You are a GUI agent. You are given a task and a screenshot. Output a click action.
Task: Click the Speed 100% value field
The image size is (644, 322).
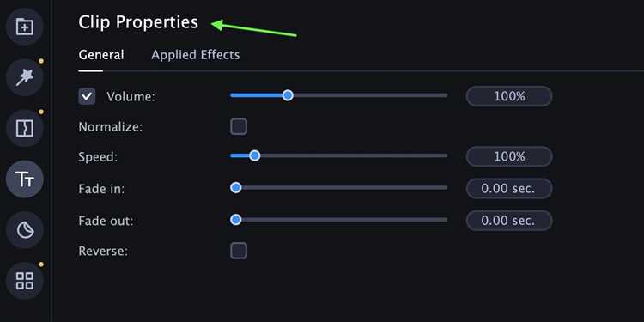coord(509,156)
